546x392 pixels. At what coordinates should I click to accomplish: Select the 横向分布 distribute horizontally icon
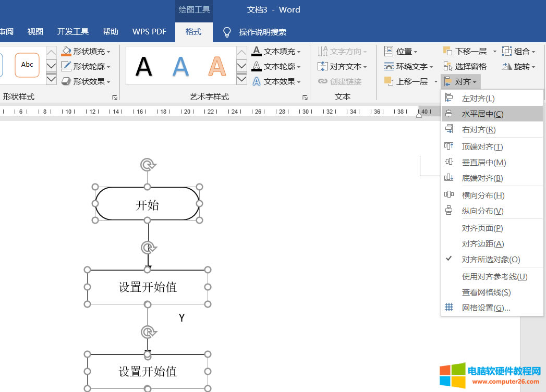click(x=449, y=195)
